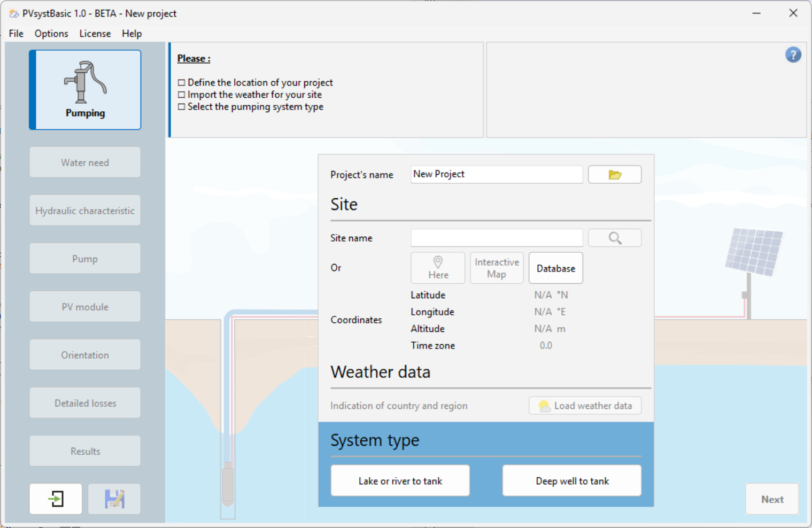Go to the Detailed losses step
The height and width of the screenshot is (528, 812).
point(85,403)
